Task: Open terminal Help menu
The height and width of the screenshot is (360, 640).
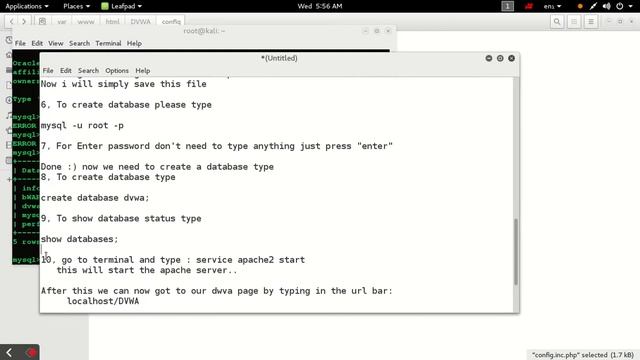Action: click(134, 43)
